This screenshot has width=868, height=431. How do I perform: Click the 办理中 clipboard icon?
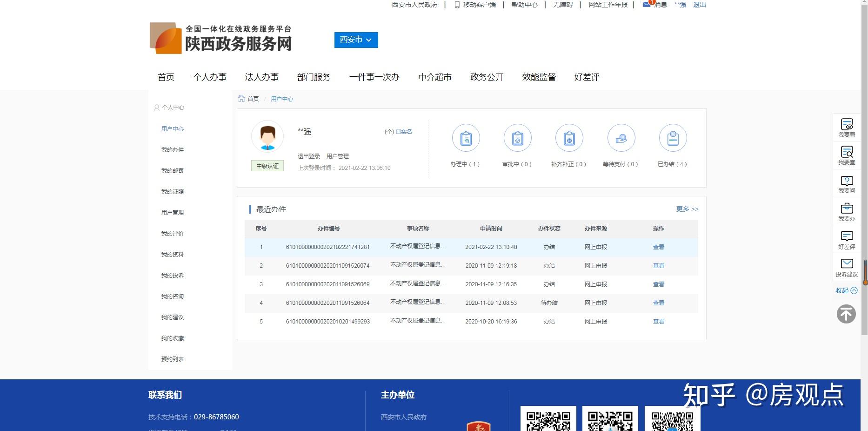(466, 138)
